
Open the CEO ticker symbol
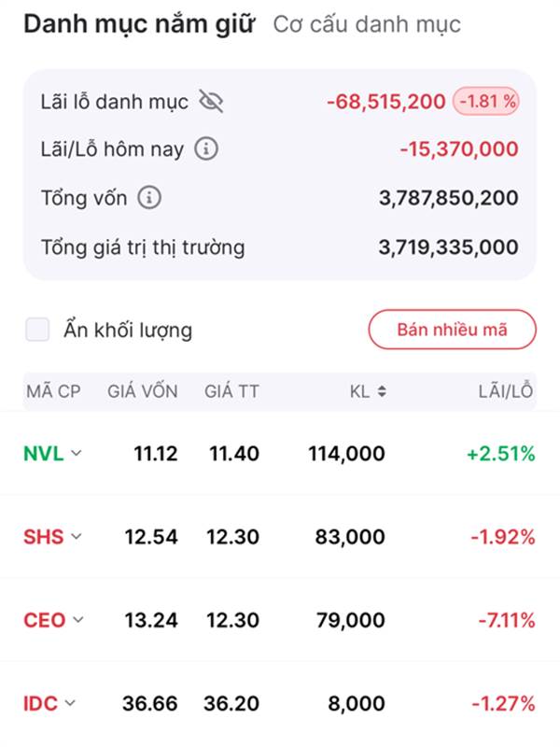[44, 620]
